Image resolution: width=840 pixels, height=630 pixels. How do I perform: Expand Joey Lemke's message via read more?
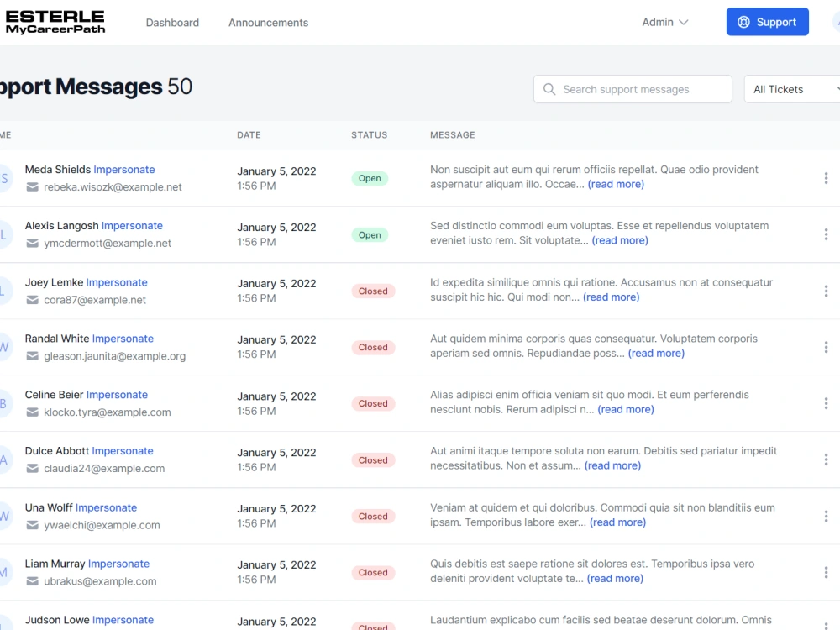[612, 297]
